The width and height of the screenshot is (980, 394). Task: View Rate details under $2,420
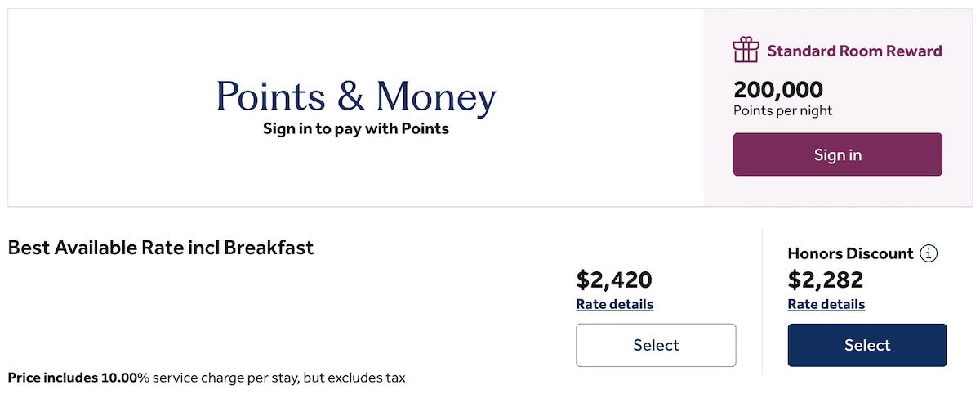(615, 304)
